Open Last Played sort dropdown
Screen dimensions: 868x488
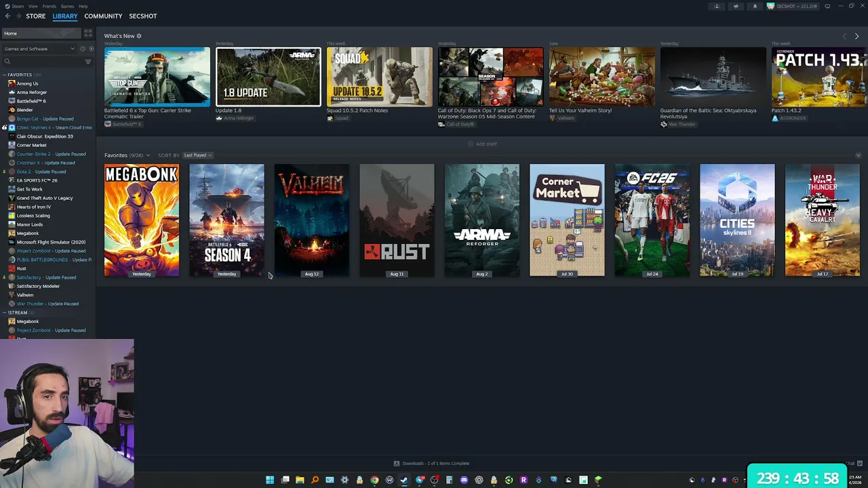click(198, 155)
